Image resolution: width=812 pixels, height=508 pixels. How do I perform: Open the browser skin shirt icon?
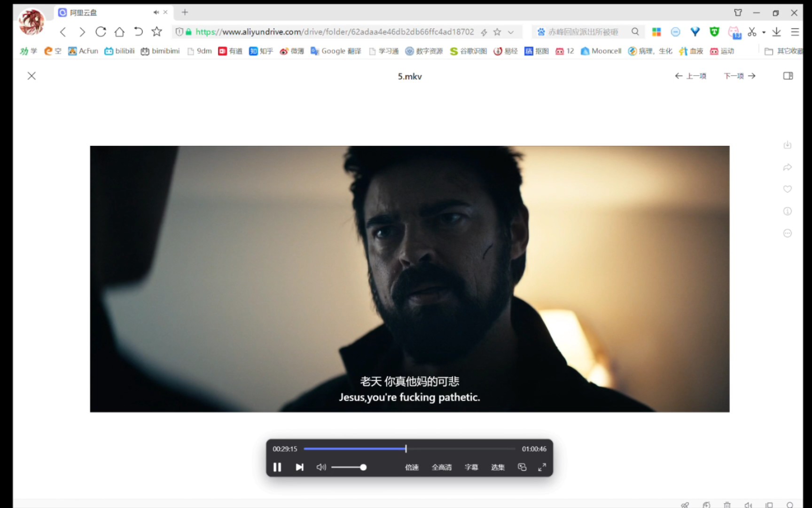point(738,13)
